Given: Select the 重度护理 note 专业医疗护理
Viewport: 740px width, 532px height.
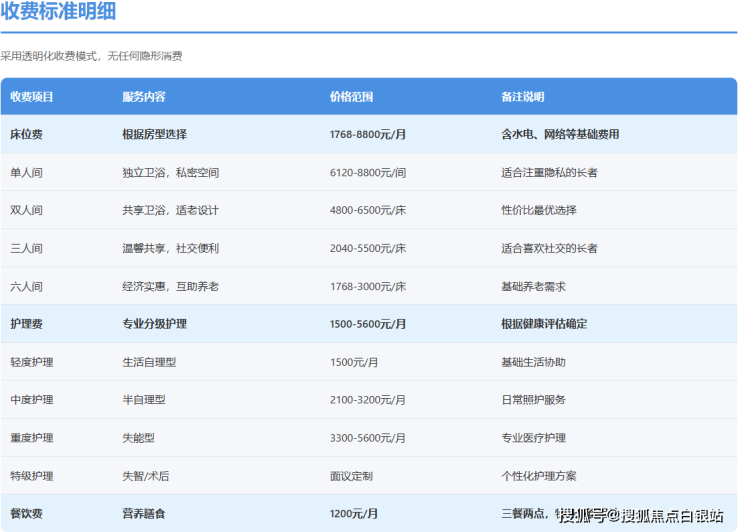Looking at the screenshot, I should (x=533, y=438).
